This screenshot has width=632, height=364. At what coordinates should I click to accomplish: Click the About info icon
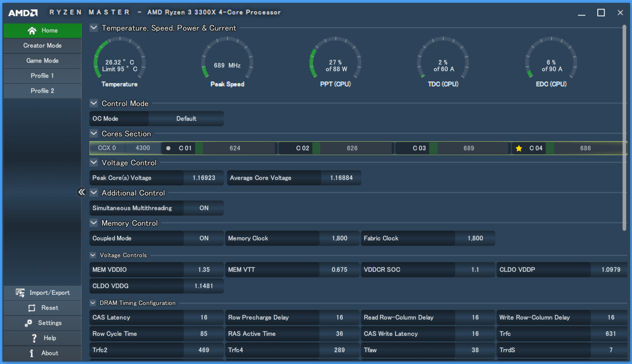click(x=31, y=353)
